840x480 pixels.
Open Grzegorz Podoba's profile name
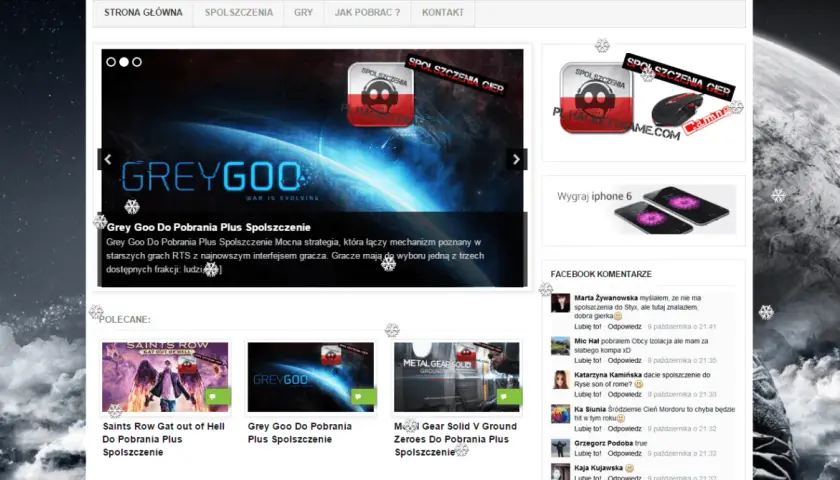603,444
